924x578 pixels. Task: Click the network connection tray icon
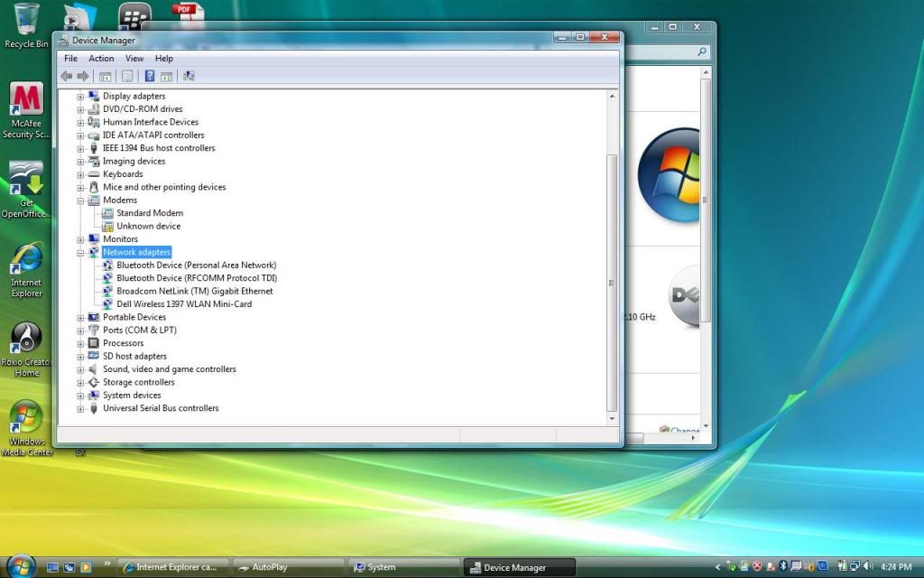pyautogui.click(x=855, y=567)
